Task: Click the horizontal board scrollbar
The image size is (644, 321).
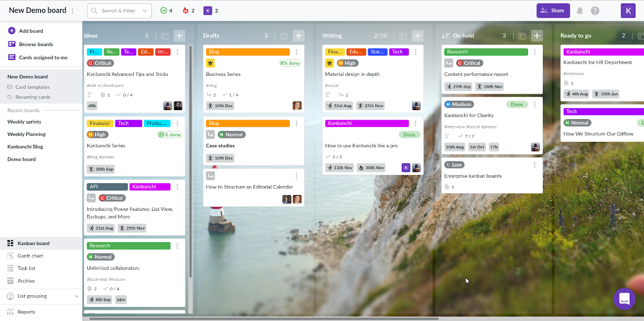Action: click(x=264, y=319)
